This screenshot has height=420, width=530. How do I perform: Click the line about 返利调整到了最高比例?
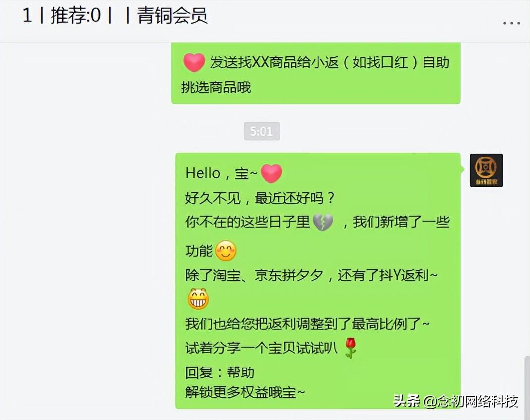307,324
